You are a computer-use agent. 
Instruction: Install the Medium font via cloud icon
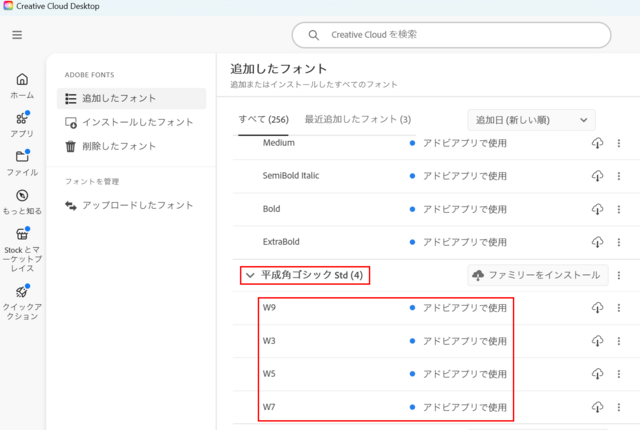(x=597, y=143)
